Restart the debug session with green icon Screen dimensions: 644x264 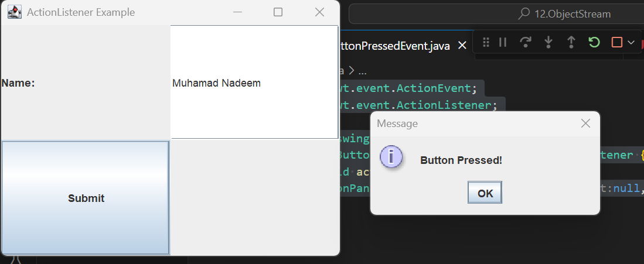coord(594,42)
